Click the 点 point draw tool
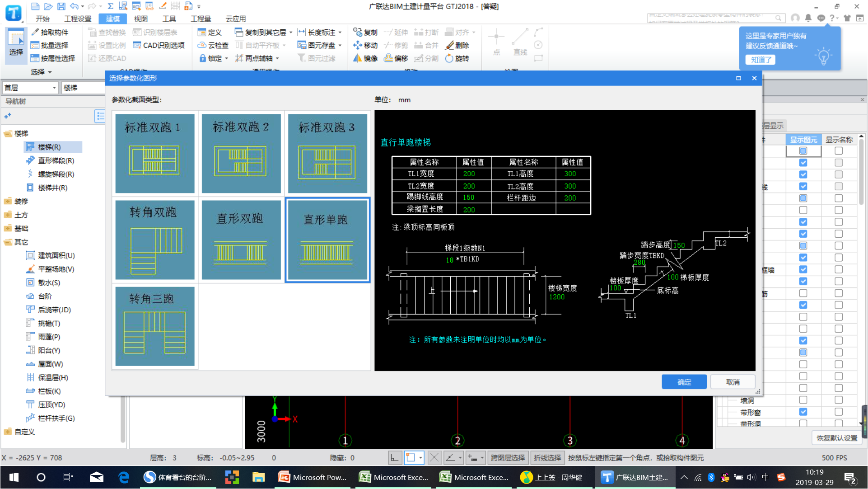868x489 pixels. pyautogui.click(x=496, y=42)
